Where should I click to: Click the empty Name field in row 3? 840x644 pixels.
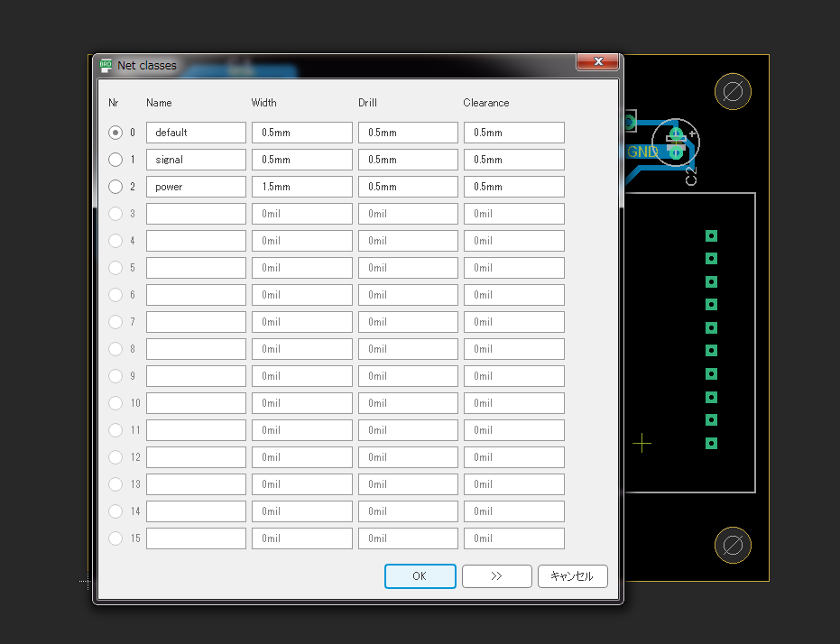(196, 214)
